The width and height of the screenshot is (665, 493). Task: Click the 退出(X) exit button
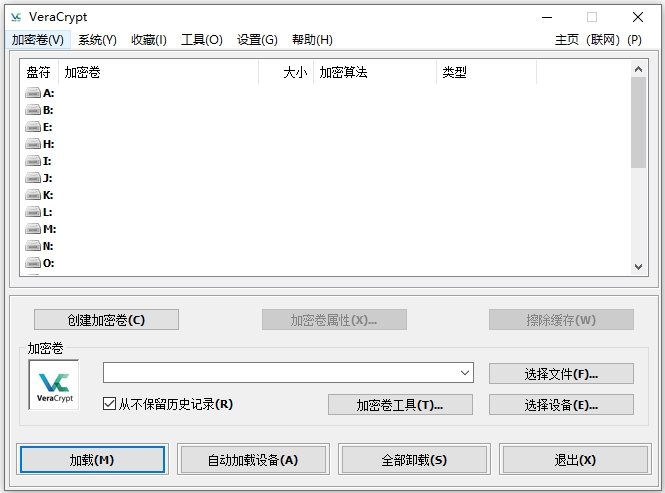click(x=575, y=459)
